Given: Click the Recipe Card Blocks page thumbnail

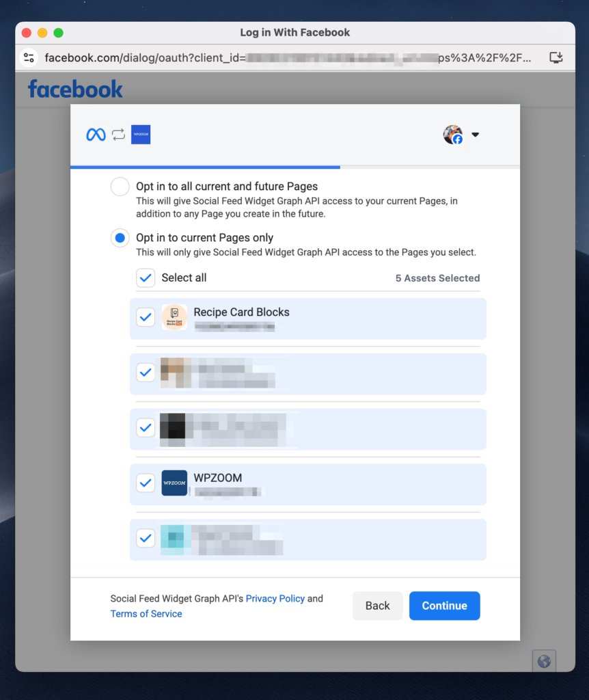Looking at the screenshot, I should tap(174, 317).
